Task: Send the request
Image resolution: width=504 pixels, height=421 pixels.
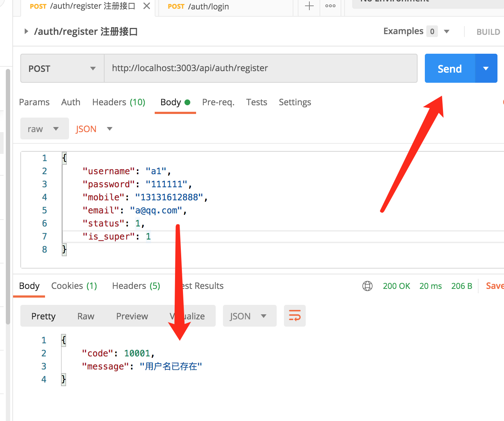Action: tap(450, 69)
